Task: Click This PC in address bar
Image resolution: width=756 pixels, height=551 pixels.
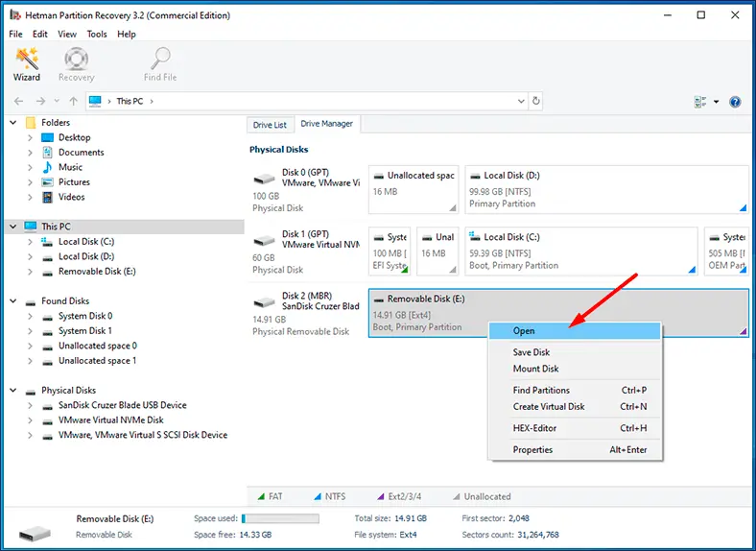Action: tap(130, 102)
